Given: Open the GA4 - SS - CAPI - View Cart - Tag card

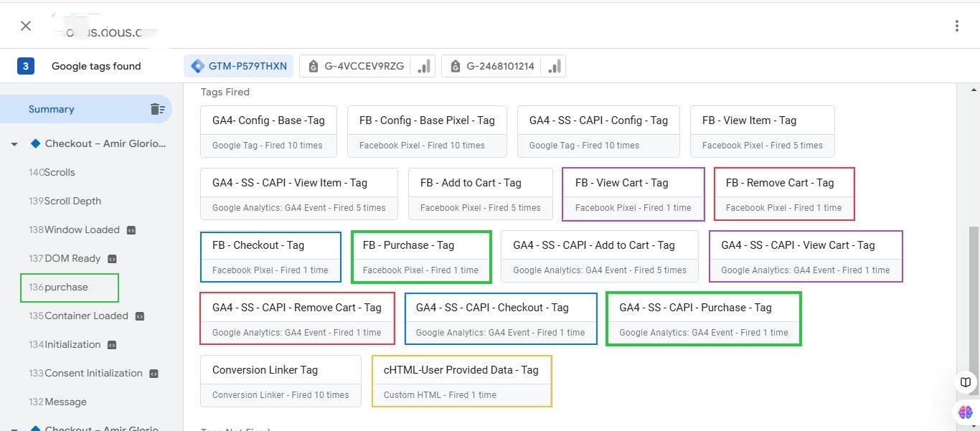Looking at the screenshot, I should [806, 257].
